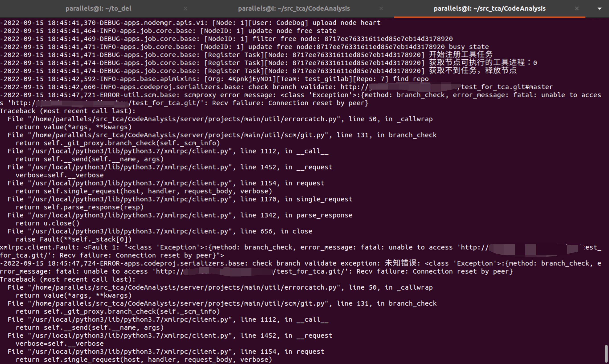Click the 'raise Fault(**self._stack[0])' line

coord(74,239)
